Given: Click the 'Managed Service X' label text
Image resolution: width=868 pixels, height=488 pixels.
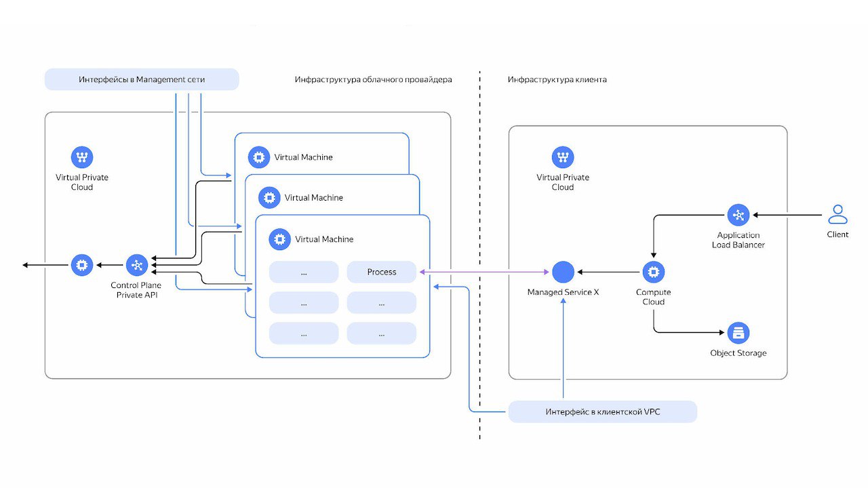Looking at the screenshot, I should 563,292.
